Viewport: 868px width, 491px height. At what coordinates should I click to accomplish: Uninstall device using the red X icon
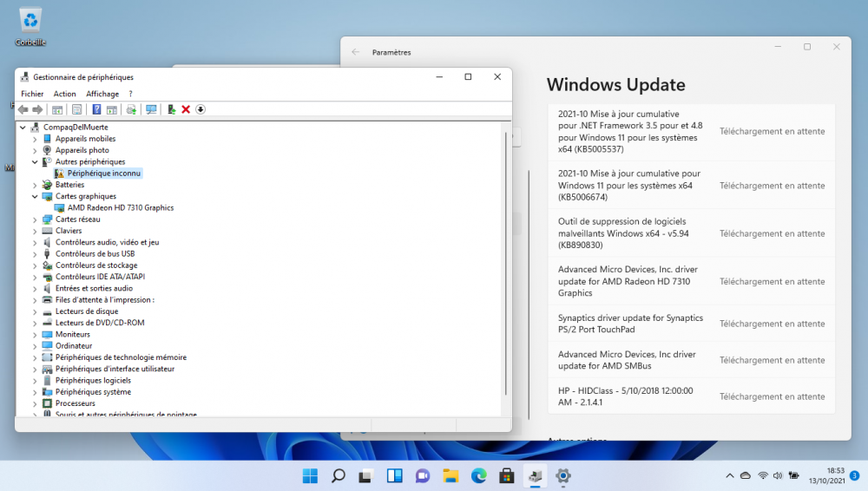point(186,109)
